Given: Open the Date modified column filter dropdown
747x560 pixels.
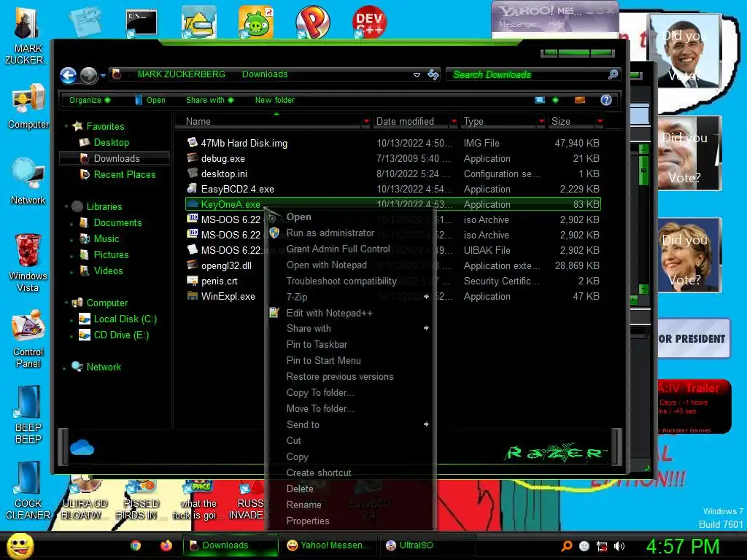Looking at the screenshot, I should (x=454, y=122).
